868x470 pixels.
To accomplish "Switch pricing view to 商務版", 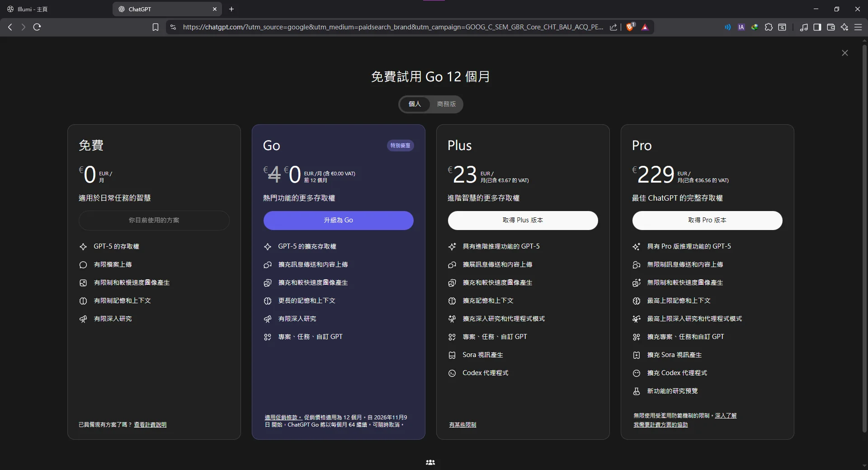I will point(446,104).
